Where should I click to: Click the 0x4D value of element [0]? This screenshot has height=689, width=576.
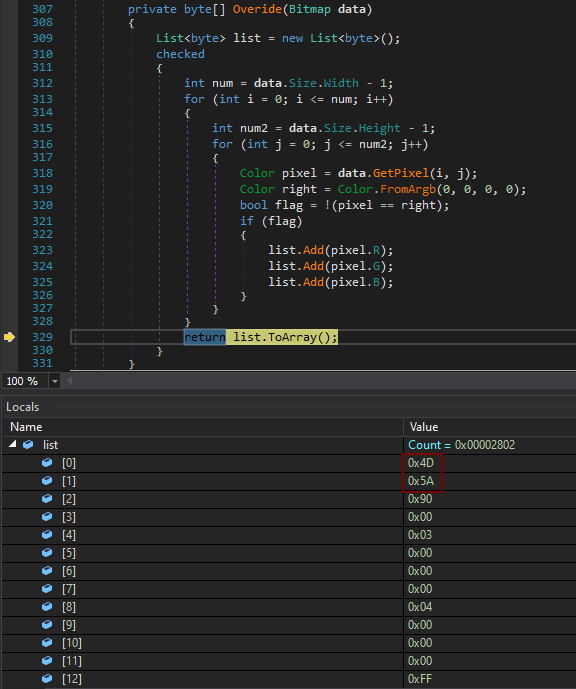(x=420, y=463)
